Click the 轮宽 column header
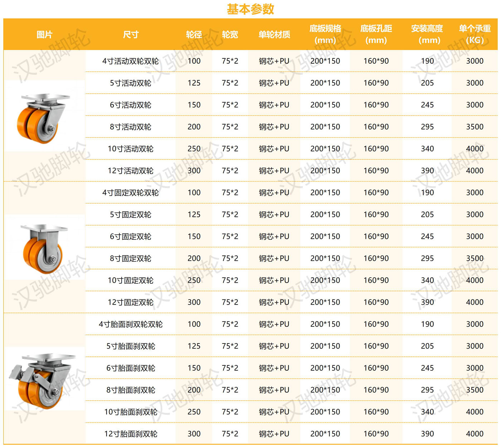 click(x=230, y=34)
